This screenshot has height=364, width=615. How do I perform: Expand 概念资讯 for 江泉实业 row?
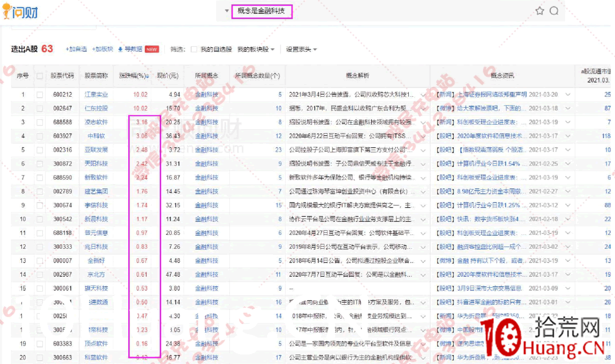coord(568,95)
